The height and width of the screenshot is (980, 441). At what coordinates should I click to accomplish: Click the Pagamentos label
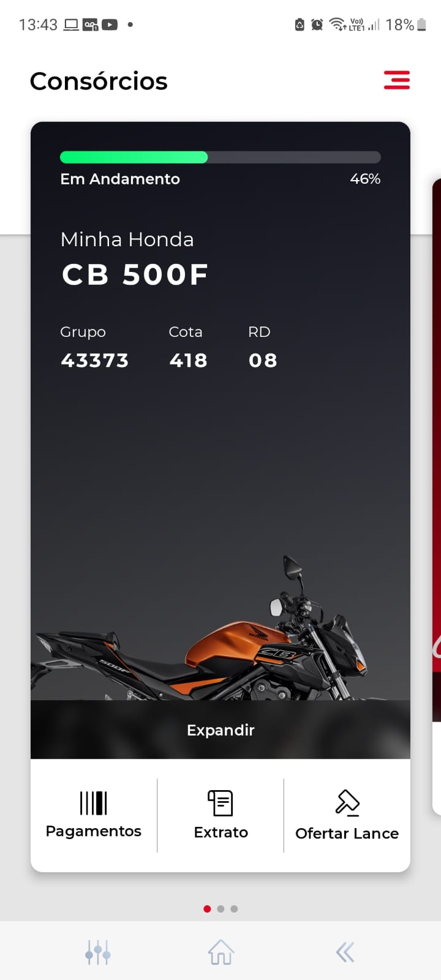pyautogui.click(x=94, y=831)
